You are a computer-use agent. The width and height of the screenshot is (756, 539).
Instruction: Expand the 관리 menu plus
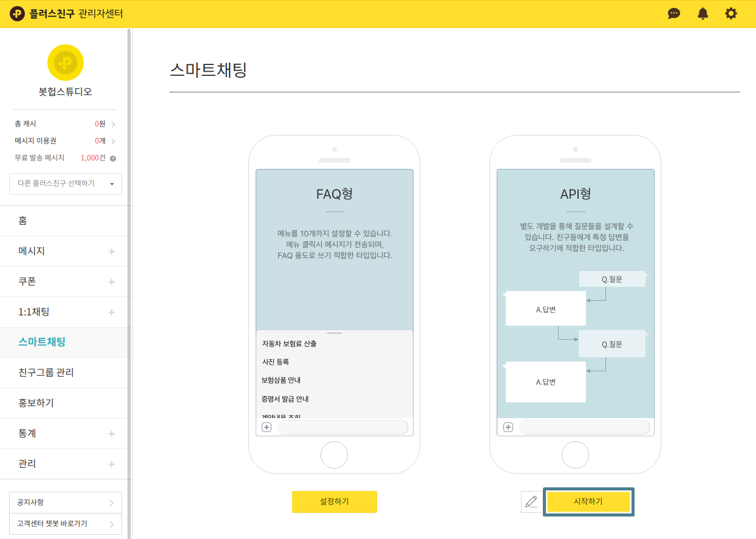(112, 464)
